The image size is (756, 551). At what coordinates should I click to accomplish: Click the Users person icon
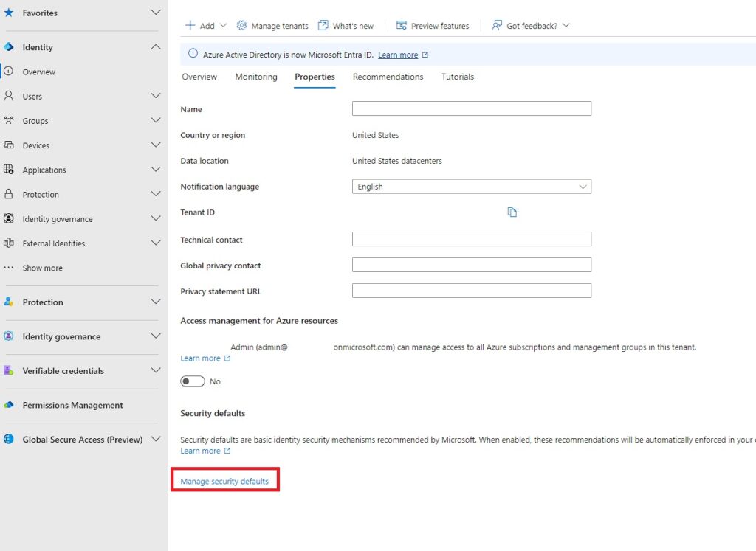(x=9, y=96)
